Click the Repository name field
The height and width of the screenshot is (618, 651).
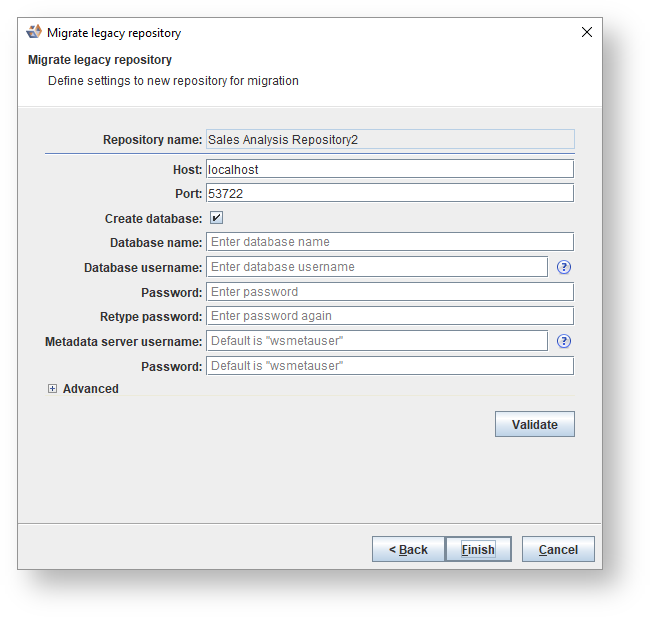[389, 140]
